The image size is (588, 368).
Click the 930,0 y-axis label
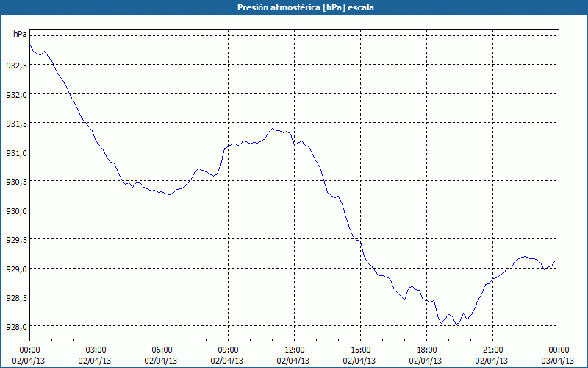click(16, 211)
